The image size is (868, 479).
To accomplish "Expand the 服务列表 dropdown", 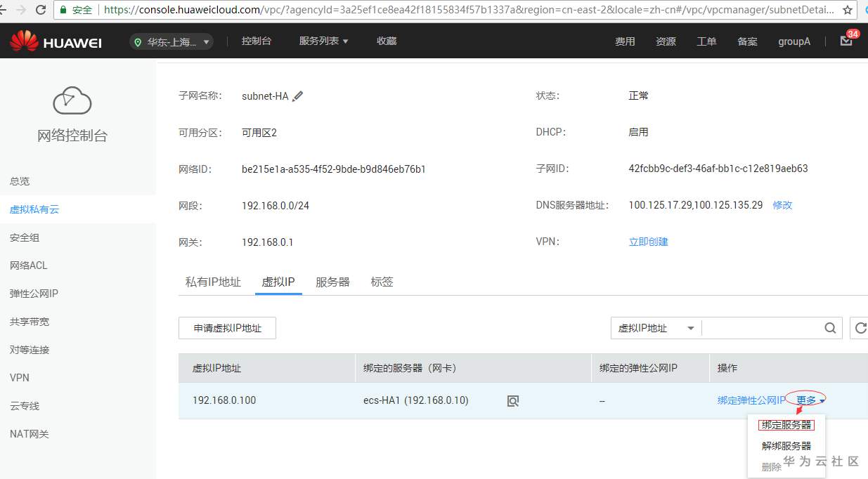I will (324, 41).
